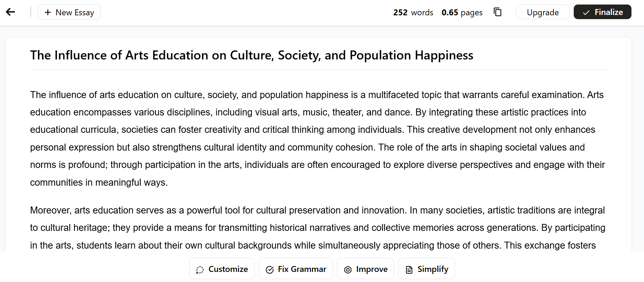This screenshot has height=282, width=644.
Task: Click the Fix Grammar checkmark icon
Action: coord(270,269)
